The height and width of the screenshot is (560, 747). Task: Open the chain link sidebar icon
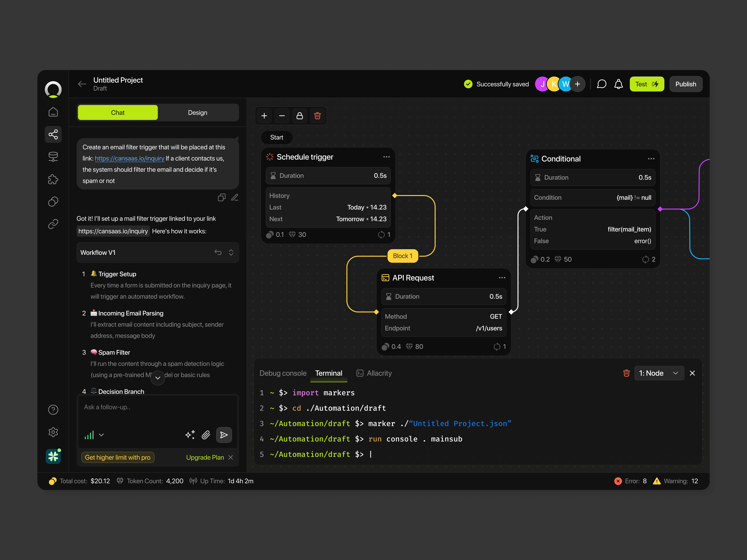pyautogui.click(x=53, y=224)
